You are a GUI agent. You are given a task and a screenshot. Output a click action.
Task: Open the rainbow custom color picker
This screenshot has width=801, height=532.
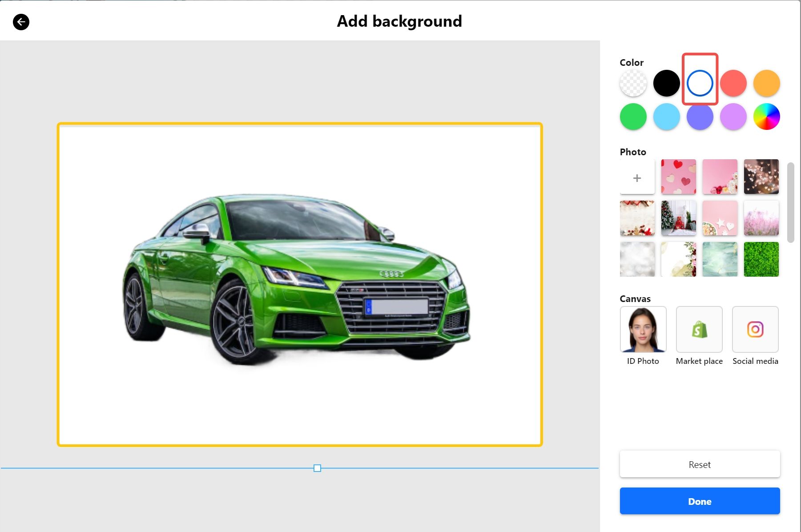coord(767,116)
